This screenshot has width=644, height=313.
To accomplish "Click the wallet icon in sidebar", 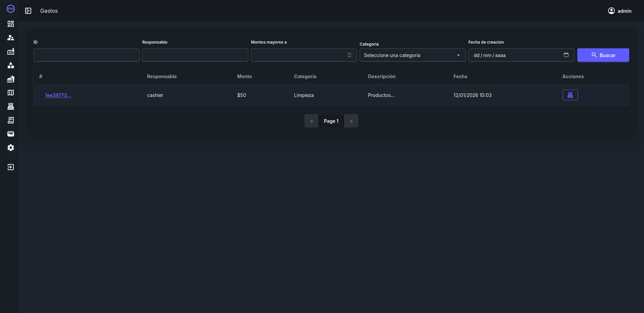I will coord(11,134).
